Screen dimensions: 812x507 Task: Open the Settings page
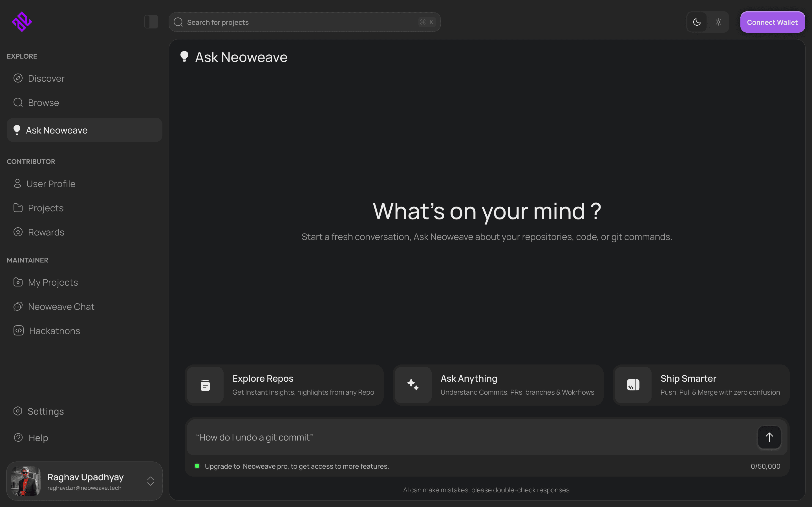pyautogui.click(x=45, y=411)
